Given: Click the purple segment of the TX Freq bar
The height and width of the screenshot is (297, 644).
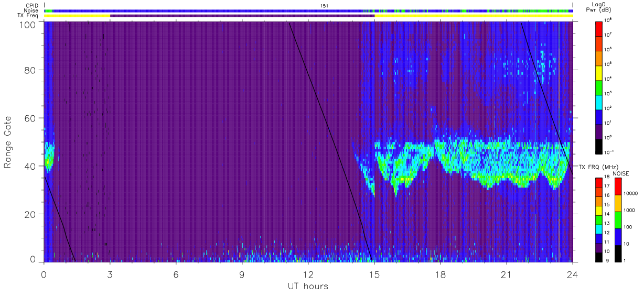Looking at the screenshot, I should (x=242, y=16).
